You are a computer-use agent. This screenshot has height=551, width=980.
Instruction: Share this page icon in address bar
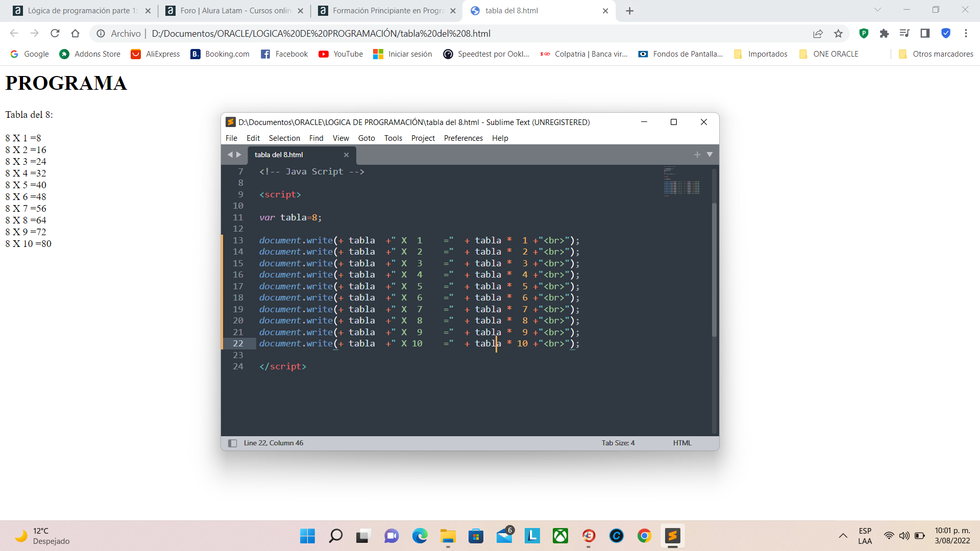818,33
